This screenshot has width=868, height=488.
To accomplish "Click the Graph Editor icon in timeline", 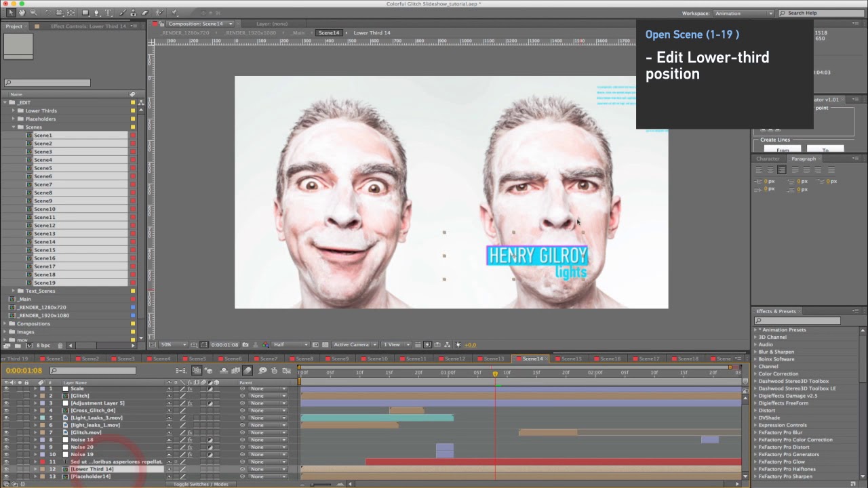I will pos(287,371).
